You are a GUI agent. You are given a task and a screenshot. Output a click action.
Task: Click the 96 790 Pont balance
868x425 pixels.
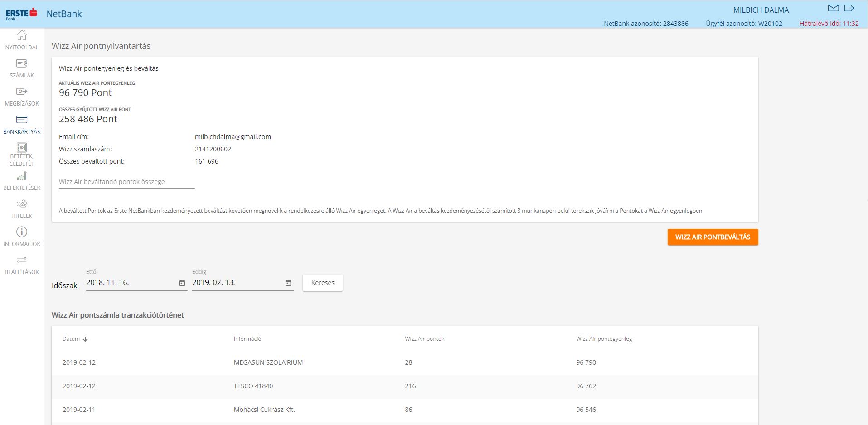pos(85,93)
